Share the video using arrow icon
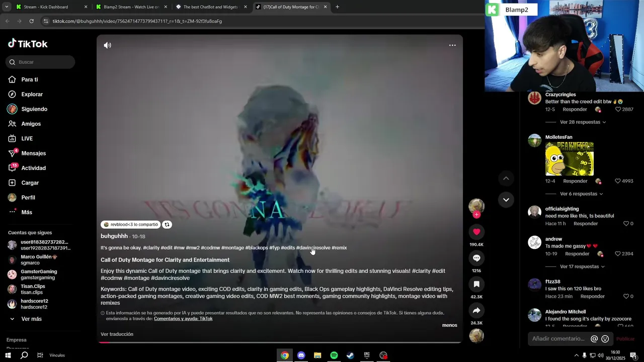The height and width of the screenshot is (362, 644). click(x=476, y=310)
